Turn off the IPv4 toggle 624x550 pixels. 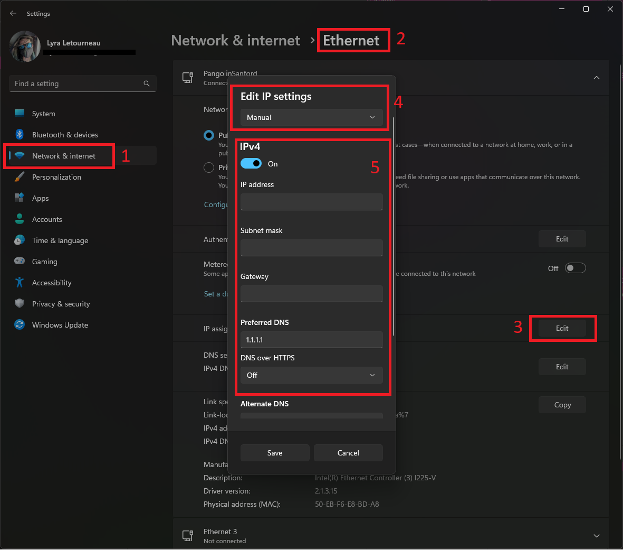coord(251,163)
